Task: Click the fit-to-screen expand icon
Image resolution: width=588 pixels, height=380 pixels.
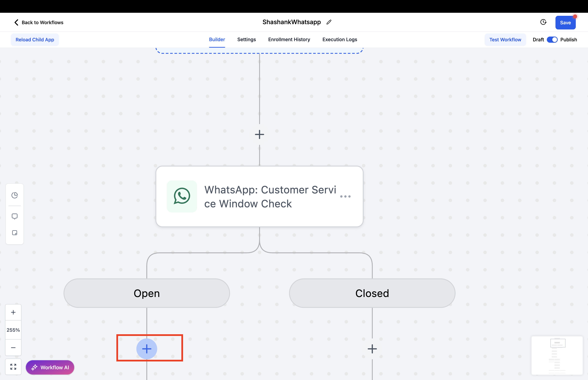Action: pyautogui.click(x=13, y=367)
